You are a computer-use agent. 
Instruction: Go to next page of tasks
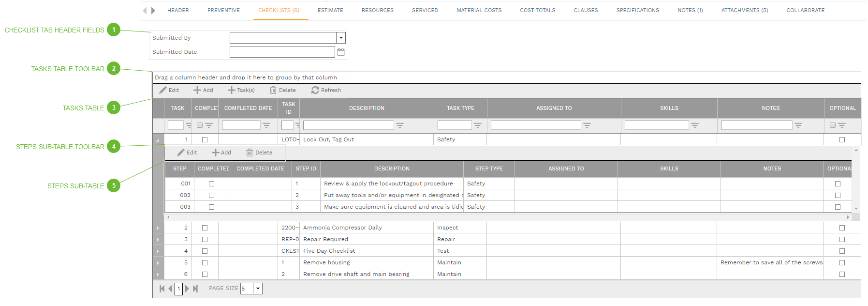[x=187, y=289]
